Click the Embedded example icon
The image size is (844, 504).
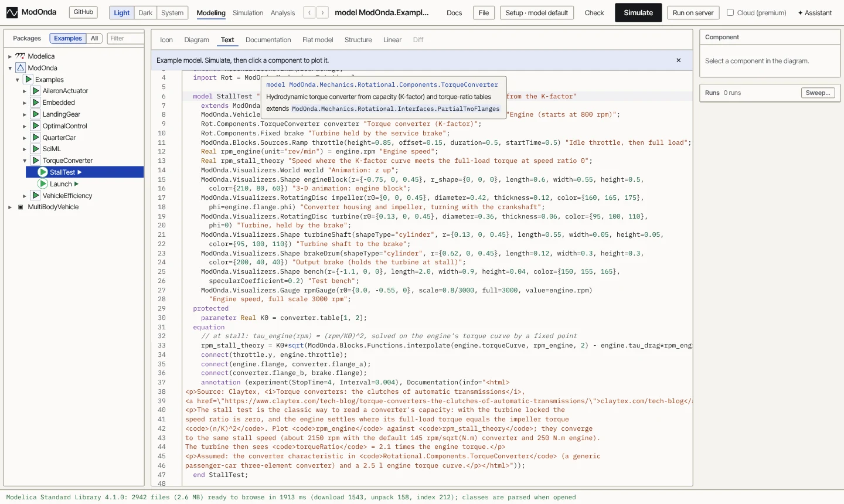pos(36,103)
